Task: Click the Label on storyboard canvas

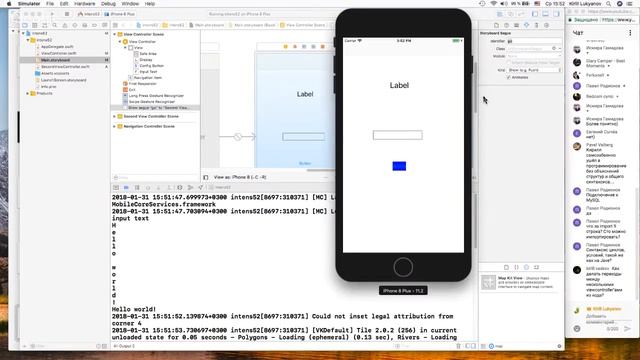Action: 305,94
